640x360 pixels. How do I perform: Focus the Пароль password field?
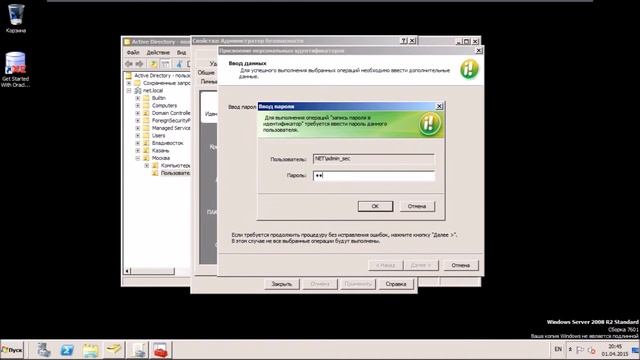click(x=373, y=176)
